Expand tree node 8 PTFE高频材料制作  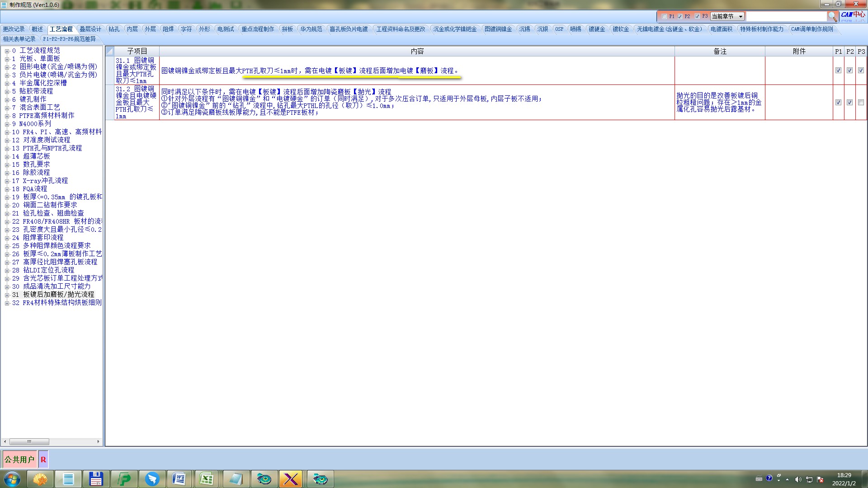click(x=7, y=116)
